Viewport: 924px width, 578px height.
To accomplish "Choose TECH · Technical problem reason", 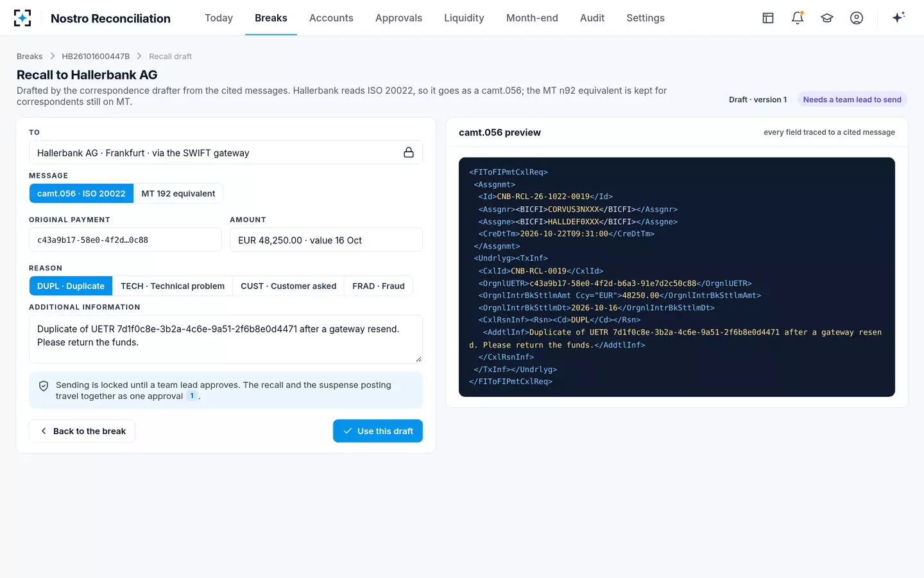I will click(x=173, y=286).
